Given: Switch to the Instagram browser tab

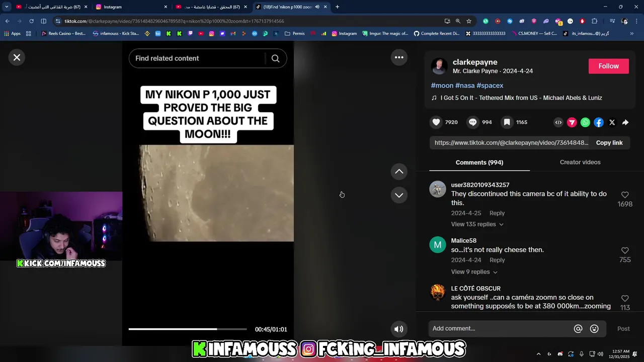Looking at the screenshot, I should 131,7.
